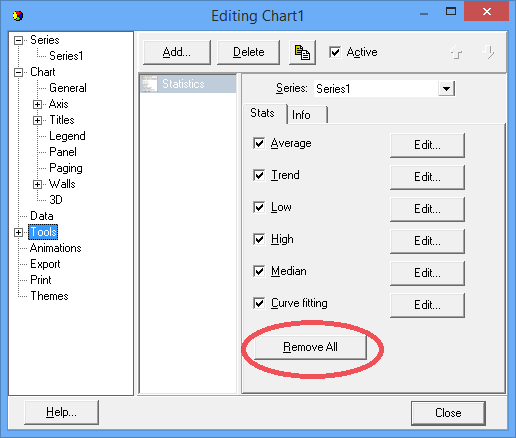Uncheck the Average checkbox

coord(259,143)
